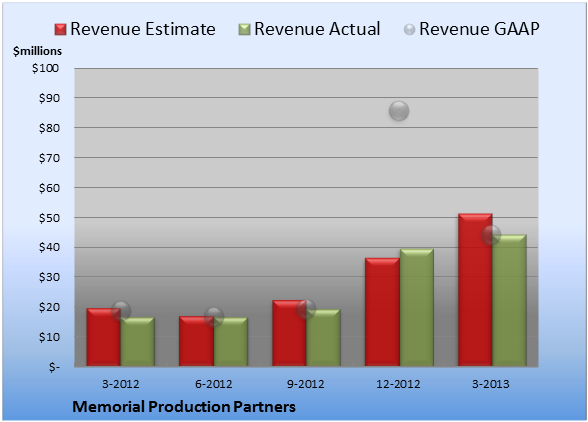The image size is (588, 422).
Task: Click the 'Memorial Production Partners' chart title
Action: pyautogui.click(x=184, y=407)
